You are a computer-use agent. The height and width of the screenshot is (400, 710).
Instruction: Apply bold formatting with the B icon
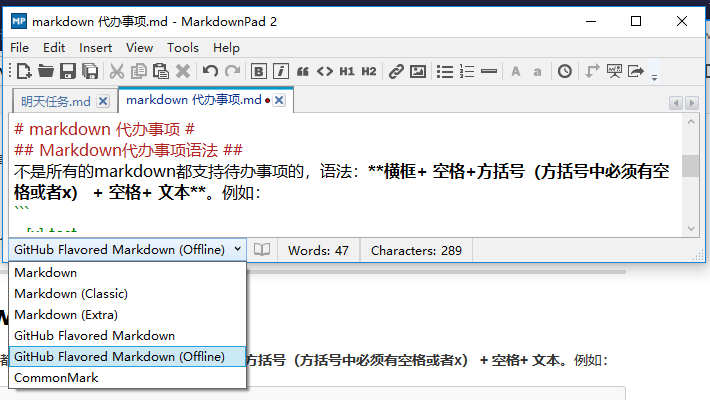click(x=259, y=71)
